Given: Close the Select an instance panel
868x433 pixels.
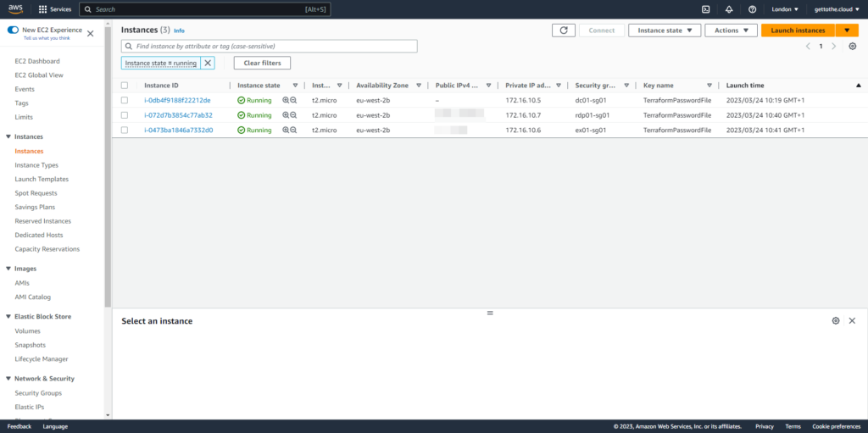Looking at the screenshot, I should coord(852,320).
